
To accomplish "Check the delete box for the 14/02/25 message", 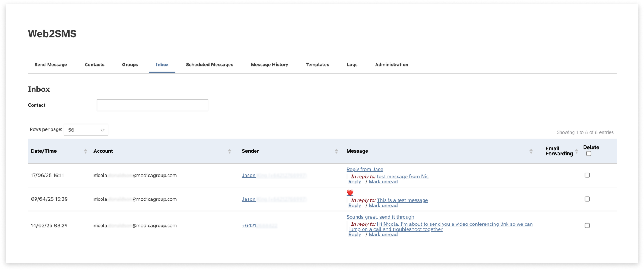I will (x=587, y=225).
